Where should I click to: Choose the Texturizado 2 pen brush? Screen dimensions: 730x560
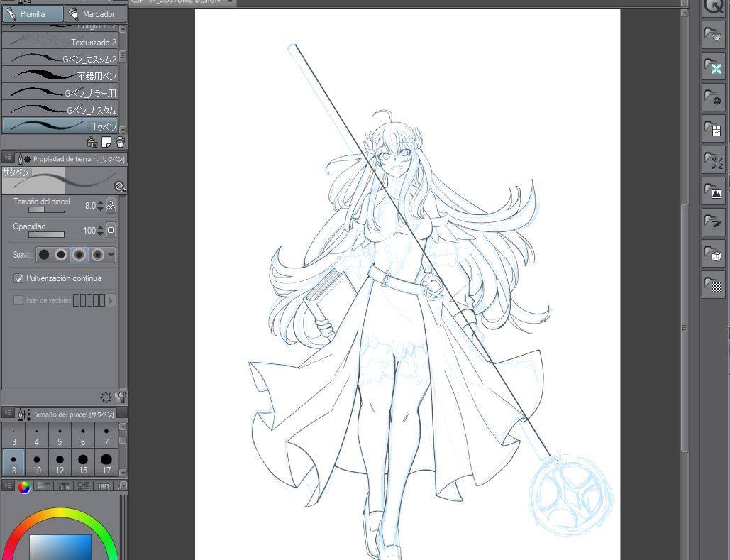pyautogui.click(x=60, y=42)
